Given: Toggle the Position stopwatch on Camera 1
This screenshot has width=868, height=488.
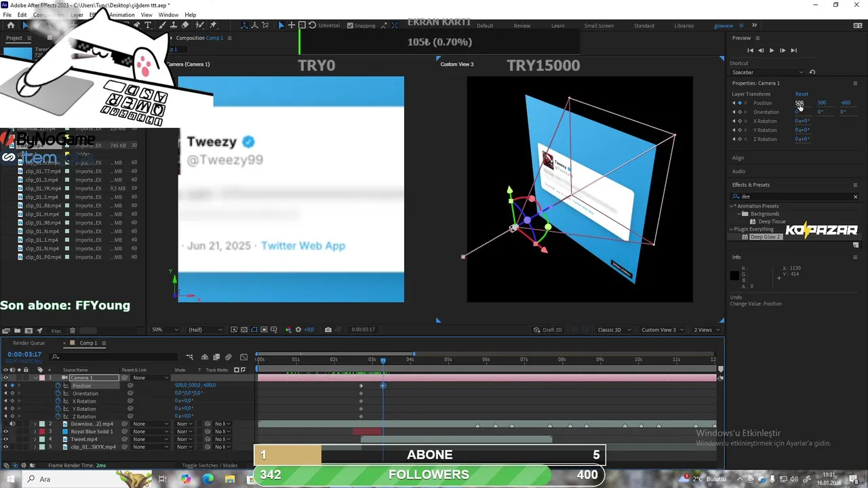Looking at the screenshot, I should point(58,386).
